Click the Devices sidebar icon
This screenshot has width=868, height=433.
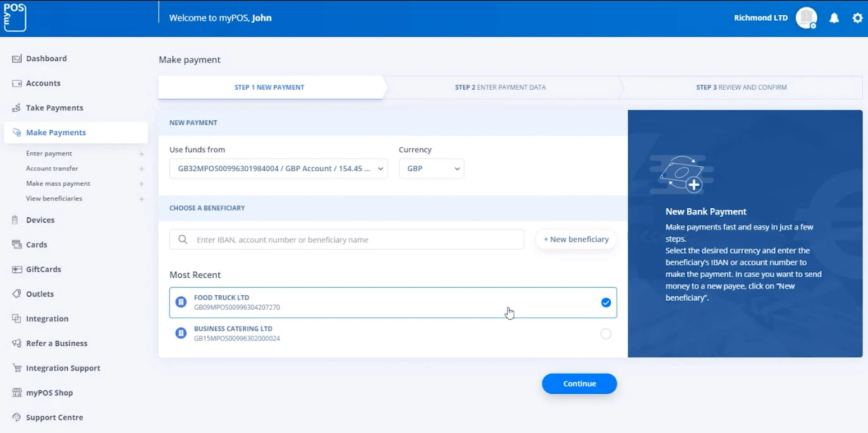click(16, 220)
